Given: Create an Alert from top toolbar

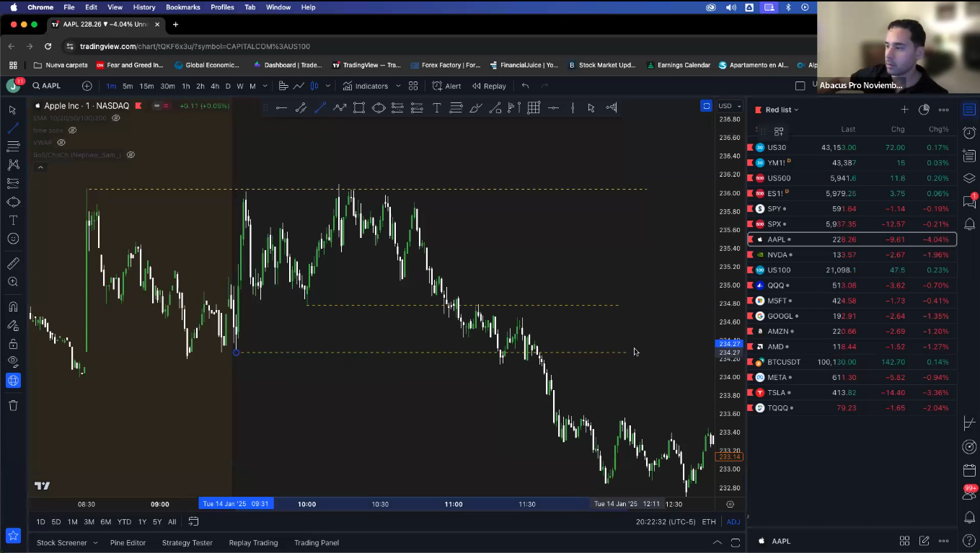Looking at the screenshot, I should (x=446, y=86).
